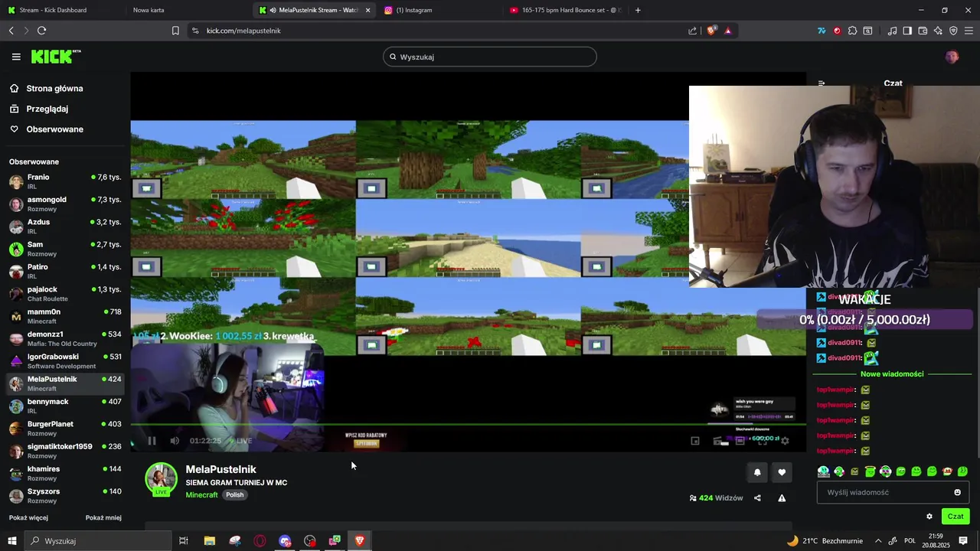Switch to Nowa karta tab
Screen dimensions: 980x551
click(149, 10)
